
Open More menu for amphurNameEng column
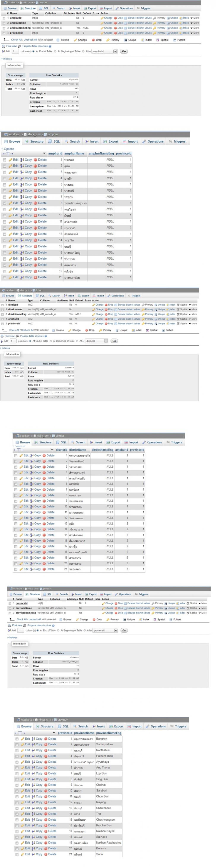(194, 28)
